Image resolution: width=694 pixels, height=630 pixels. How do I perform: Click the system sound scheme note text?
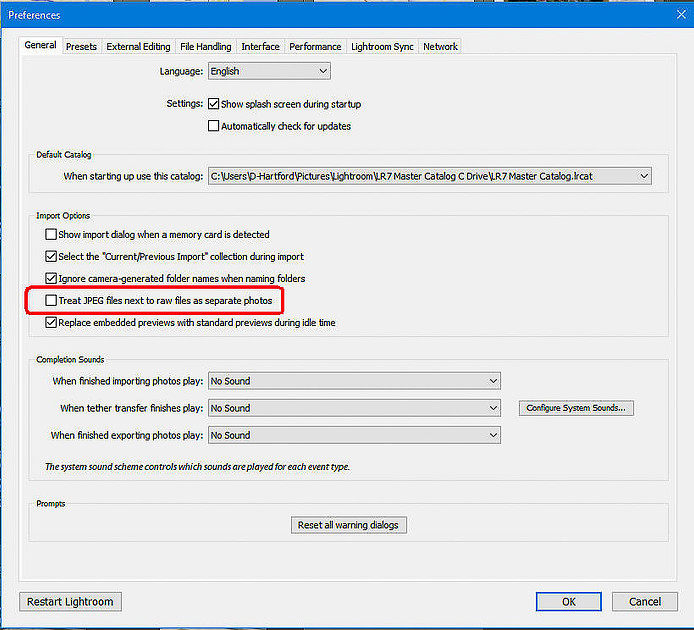(197, 467)
